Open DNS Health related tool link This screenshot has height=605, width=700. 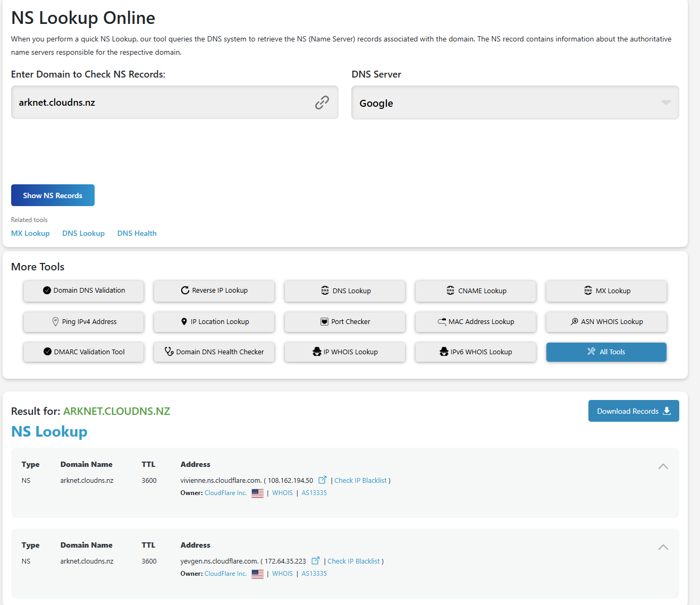click(137, 233)
